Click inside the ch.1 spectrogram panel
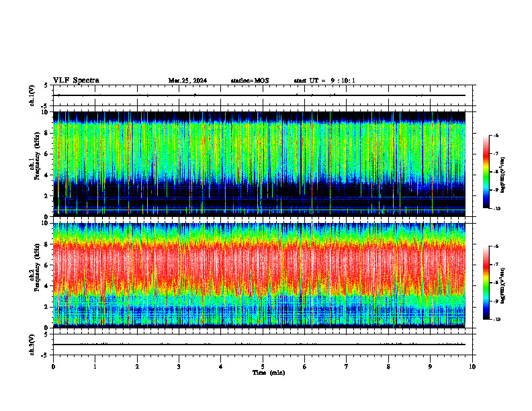The width and height of the screenshot is (532, 411). (x=259, y=164)
